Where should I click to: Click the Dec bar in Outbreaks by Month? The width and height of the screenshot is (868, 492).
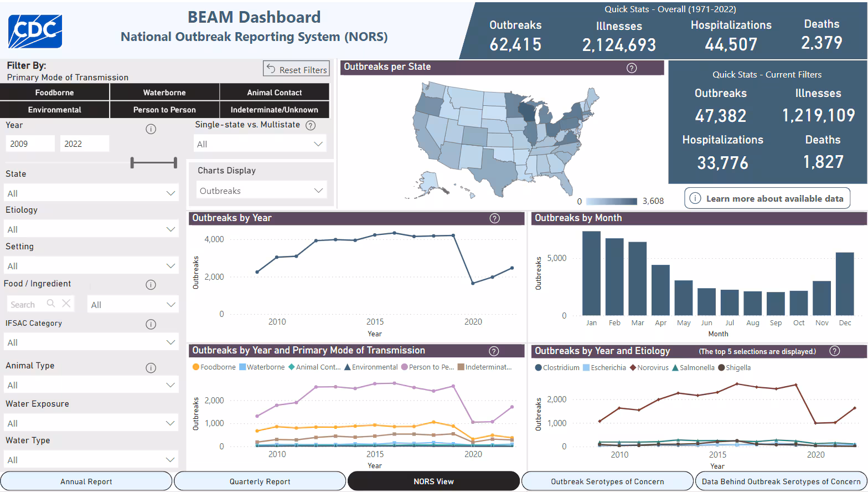[x=845, y=284]
